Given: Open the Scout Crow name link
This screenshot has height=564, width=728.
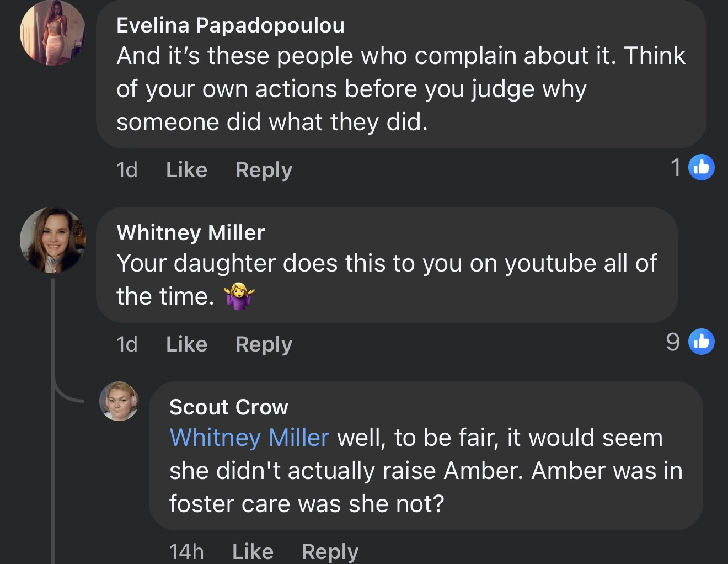Looking at the screenshot, I should pos(228,407).
